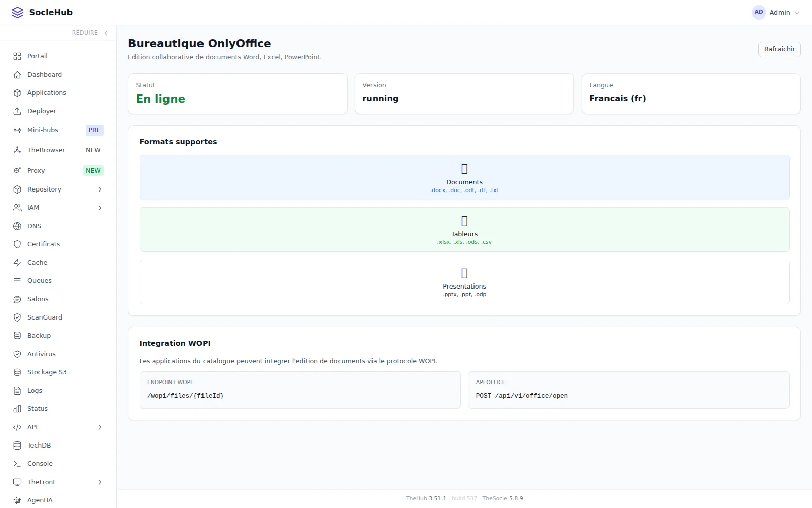
Task: Click the PRE badge beside Mini-hubs
Action: 94,130
